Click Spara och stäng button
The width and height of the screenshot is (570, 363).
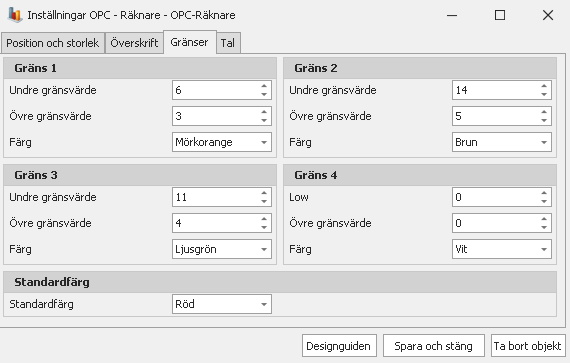point(434,346)
